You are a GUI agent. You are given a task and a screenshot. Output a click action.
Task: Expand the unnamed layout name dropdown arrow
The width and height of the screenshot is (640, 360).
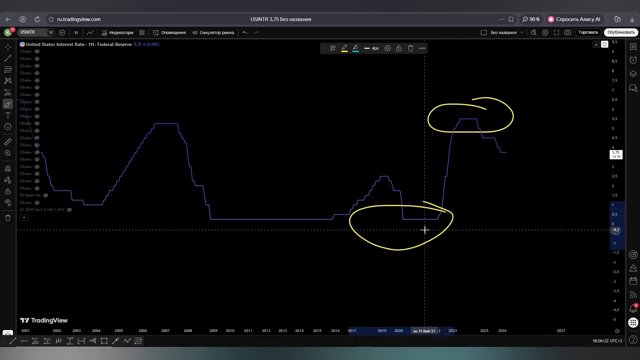(522, 32)
